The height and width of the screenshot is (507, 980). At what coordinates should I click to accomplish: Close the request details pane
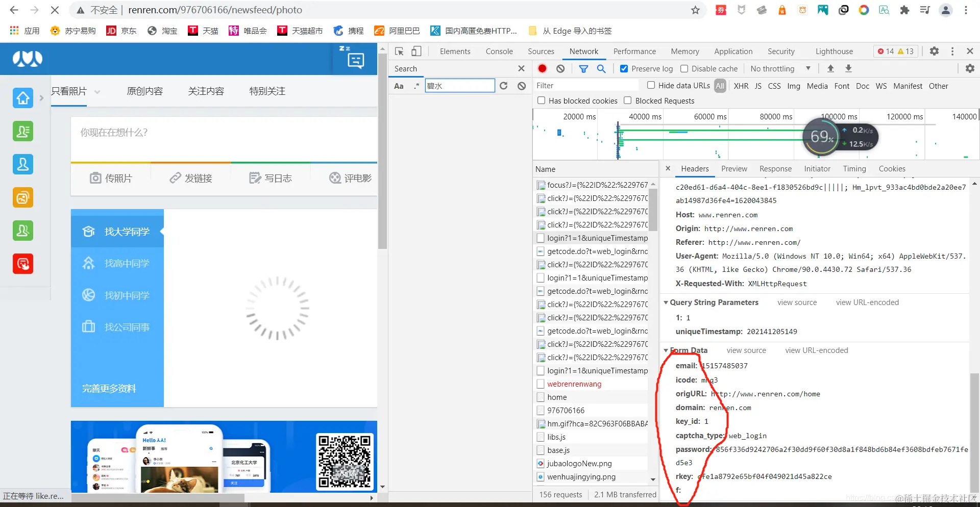pyautogui.click(x=668, y=168)
